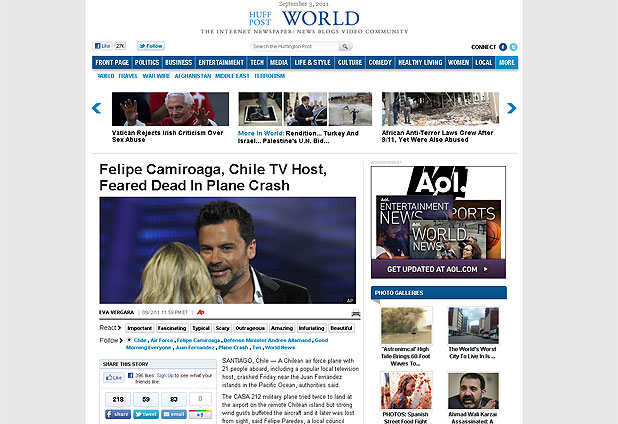Click the HuffPost World logo
This screenshot has height=424, width=618.
click(x=304, y=19)
